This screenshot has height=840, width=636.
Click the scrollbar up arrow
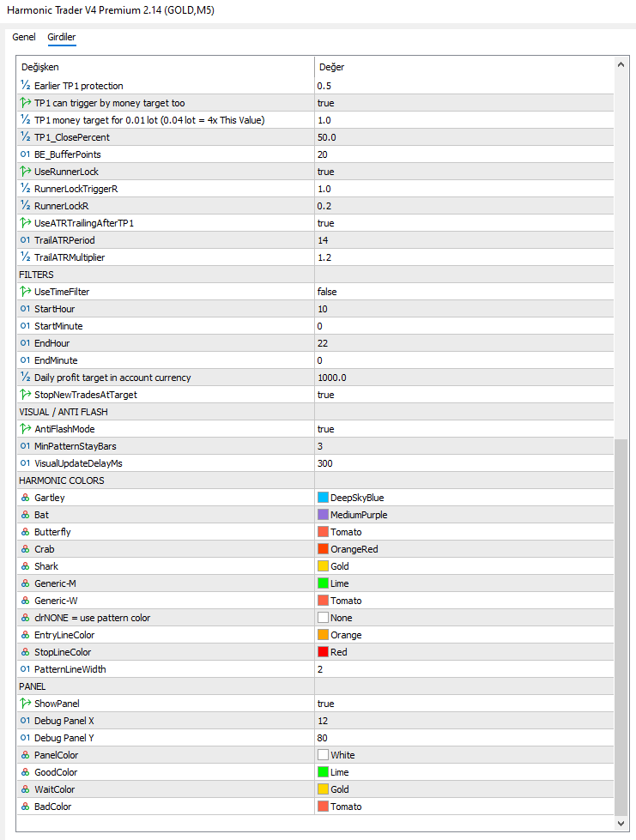click(621, 65)
